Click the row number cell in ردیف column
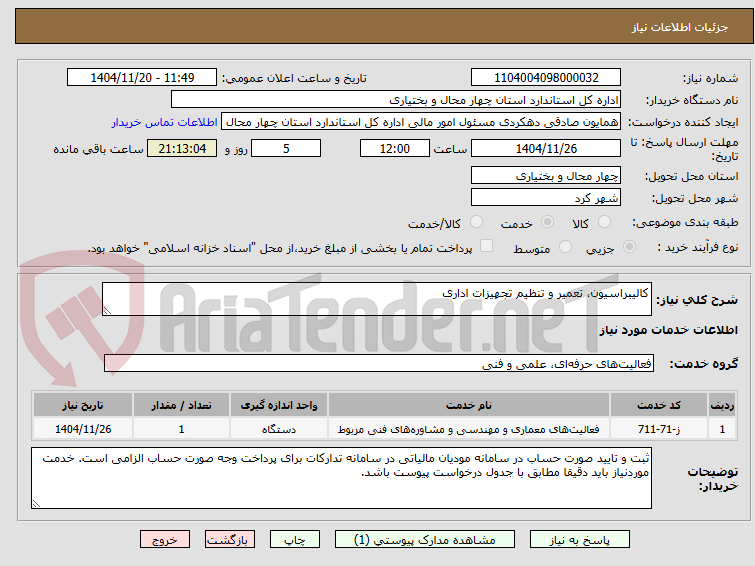This screenshot has height=566, width=755. (722, 429)
